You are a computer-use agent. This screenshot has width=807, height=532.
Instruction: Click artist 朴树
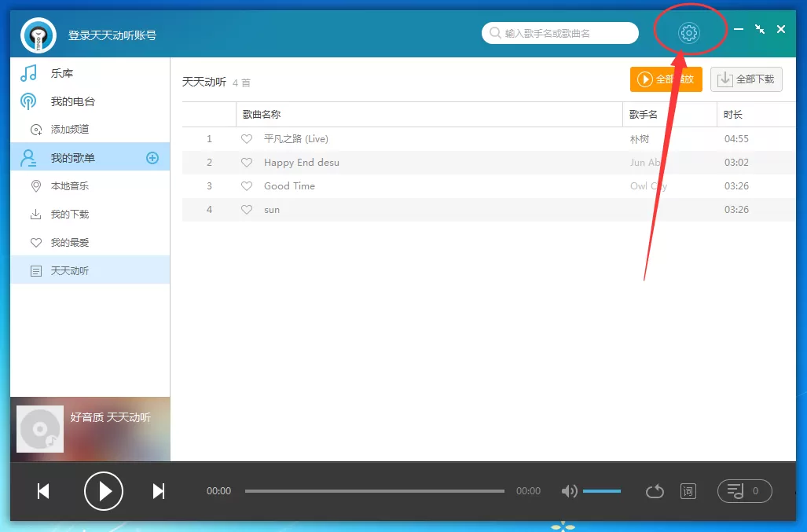coord(639,139)
